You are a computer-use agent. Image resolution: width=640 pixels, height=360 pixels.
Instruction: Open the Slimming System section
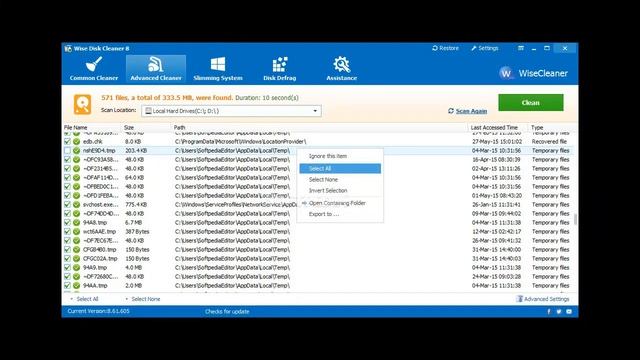(x=218, y=69)
